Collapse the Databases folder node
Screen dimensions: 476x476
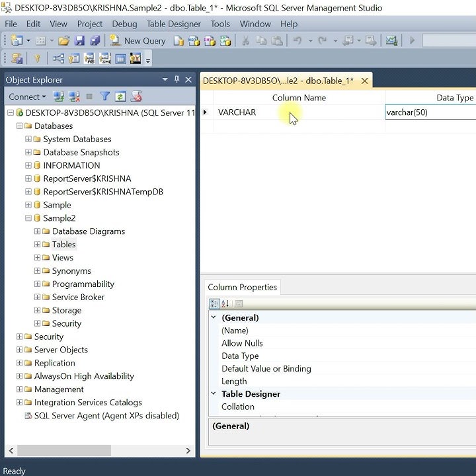[19, 126]
